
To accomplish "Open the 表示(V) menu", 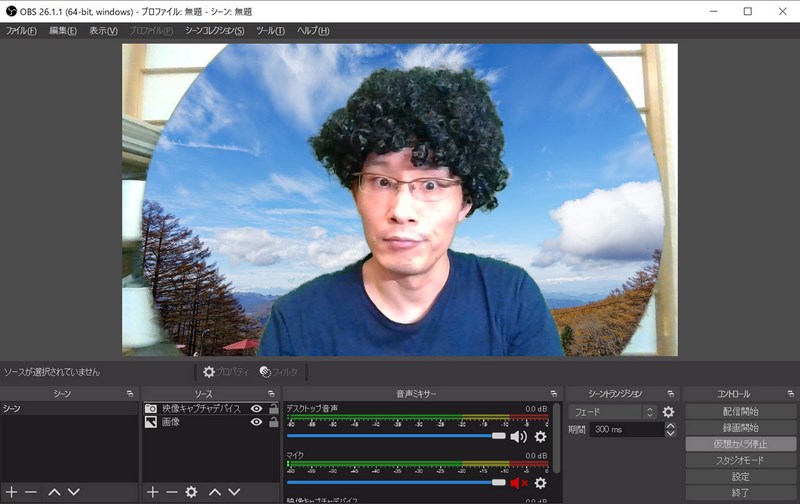I will pos(103,31).
